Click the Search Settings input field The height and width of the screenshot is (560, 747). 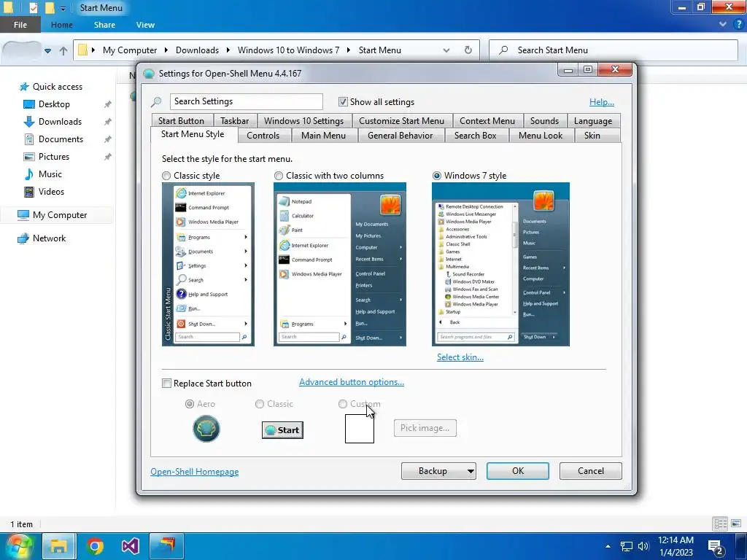coord(247,101)
